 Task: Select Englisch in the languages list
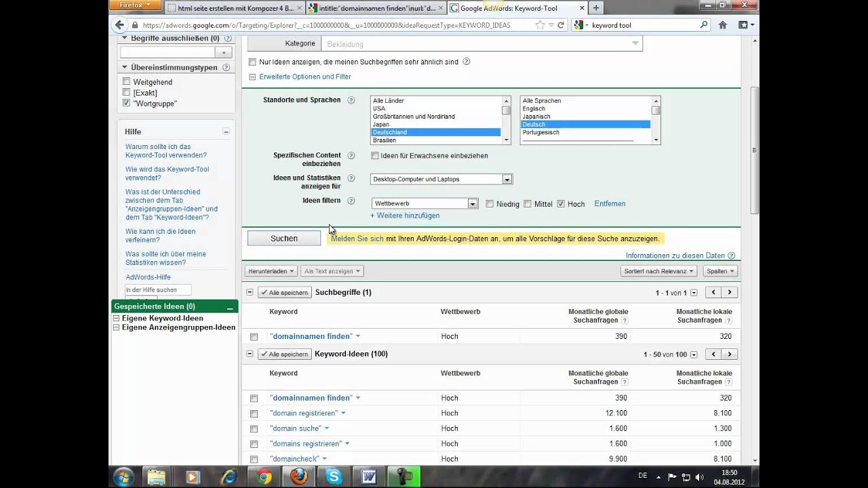(586, 108)
